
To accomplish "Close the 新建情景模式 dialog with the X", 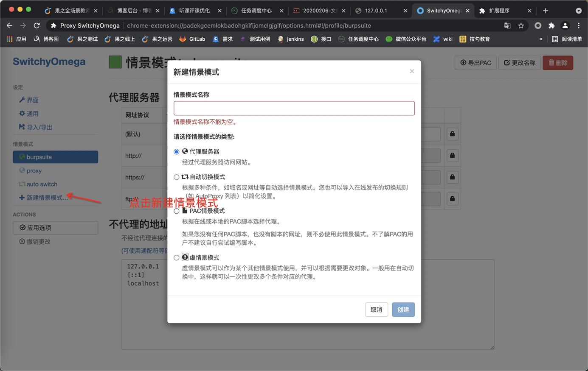I will click(412, 71).
